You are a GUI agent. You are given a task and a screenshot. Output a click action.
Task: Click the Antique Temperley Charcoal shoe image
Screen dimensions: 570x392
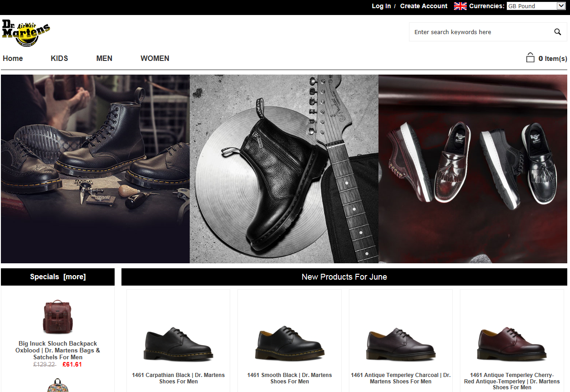coord(401,344)
